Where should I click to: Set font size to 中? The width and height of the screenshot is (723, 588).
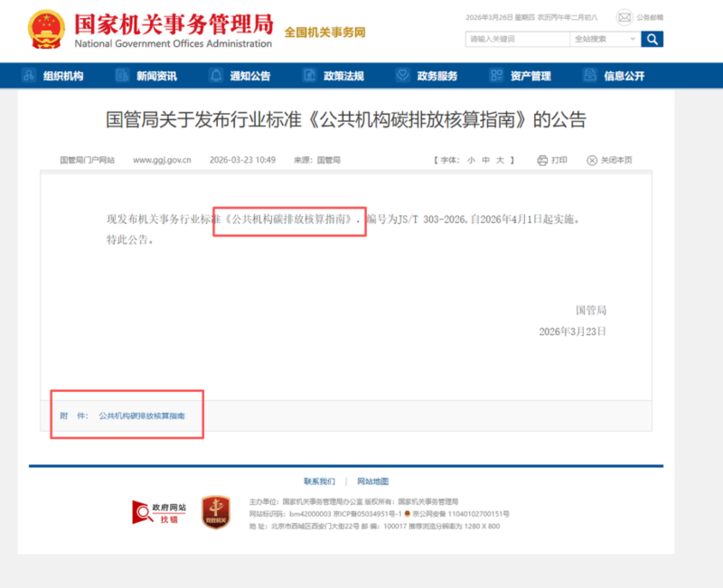point(485,161)
